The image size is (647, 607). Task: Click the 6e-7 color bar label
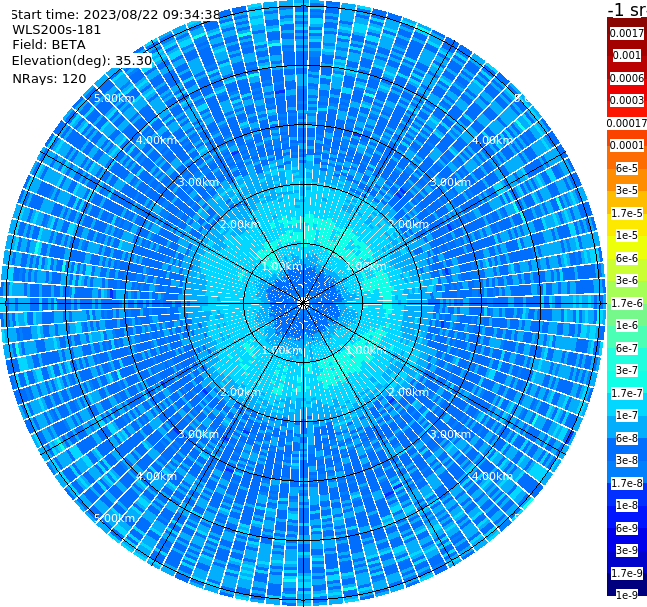[627, 348]
